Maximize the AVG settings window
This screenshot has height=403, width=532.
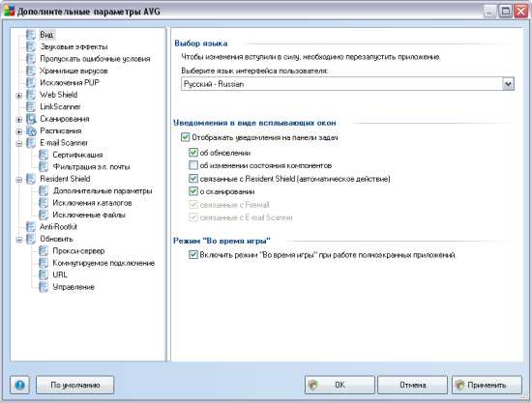pos(505,12)
